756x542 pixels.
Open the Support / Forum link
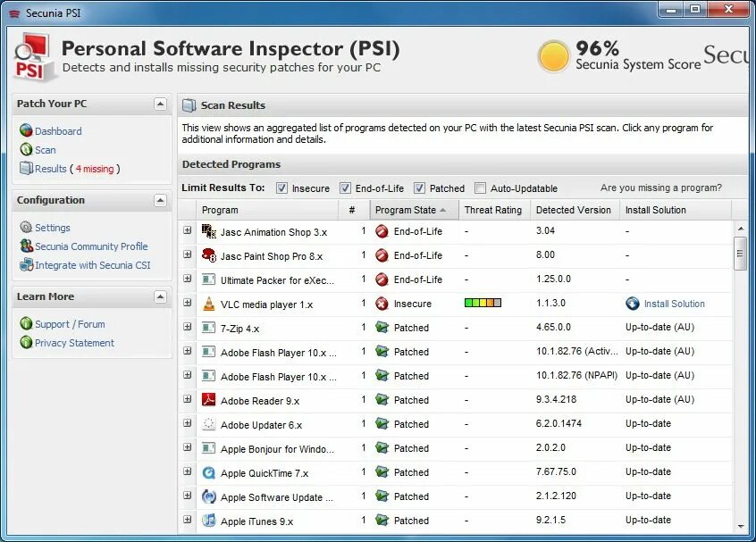tap(70, 324)
